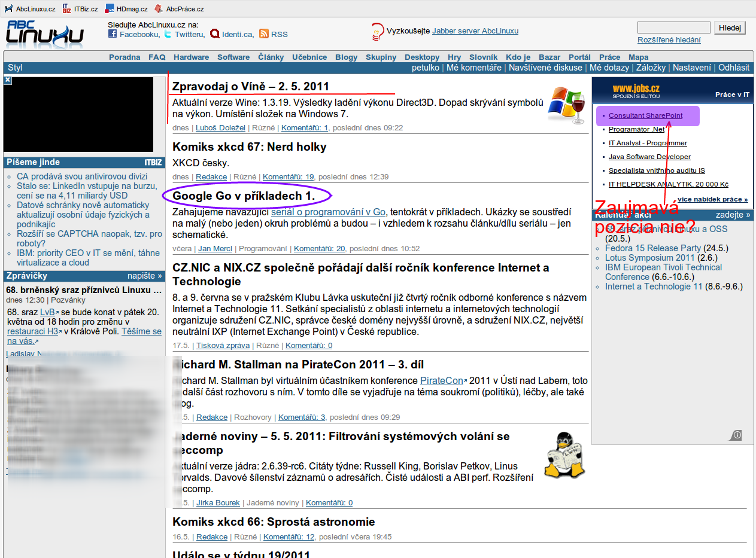Open Záložky bookmarks link
This screenshot has width=756, height=558.
tap(651, 68)
